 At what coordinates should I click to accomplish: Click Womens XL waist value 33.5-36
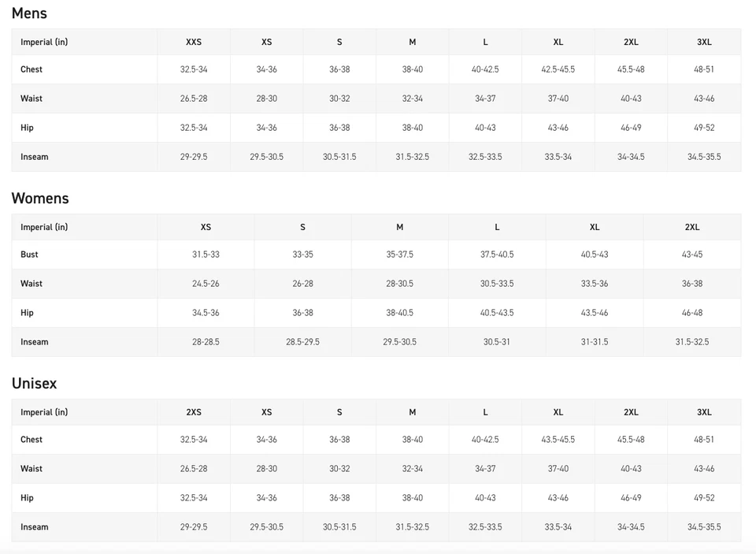(x=594, y=283)
